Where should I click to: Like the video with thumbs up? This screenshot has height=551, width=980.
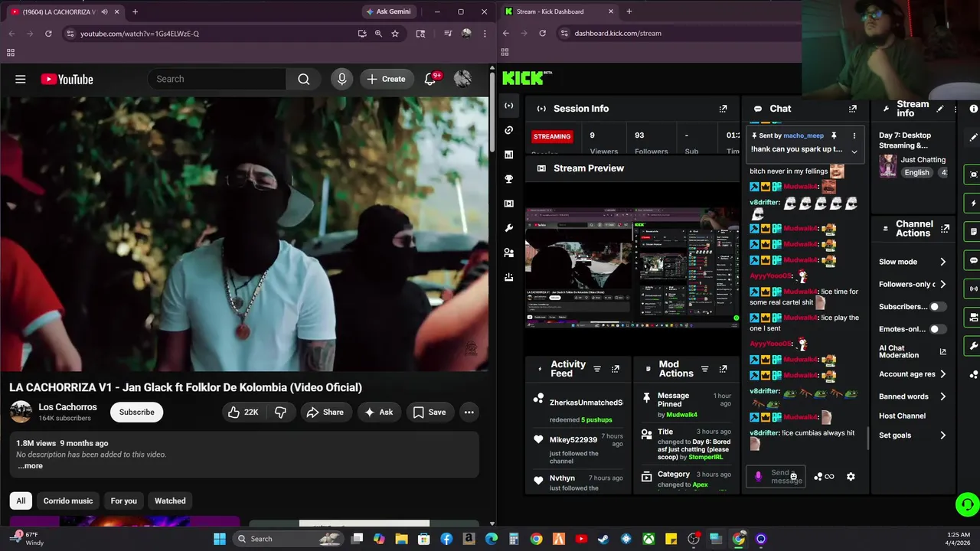point(243,412)
